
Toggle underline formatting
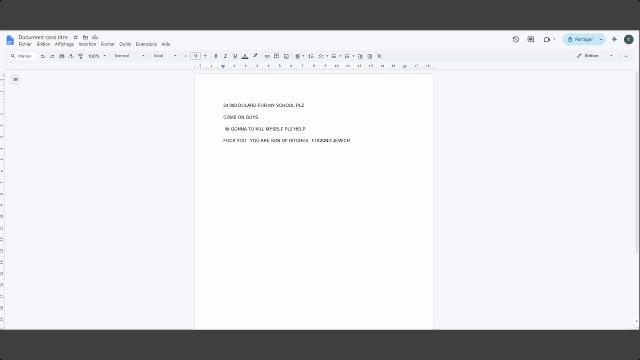coord(235,56)
